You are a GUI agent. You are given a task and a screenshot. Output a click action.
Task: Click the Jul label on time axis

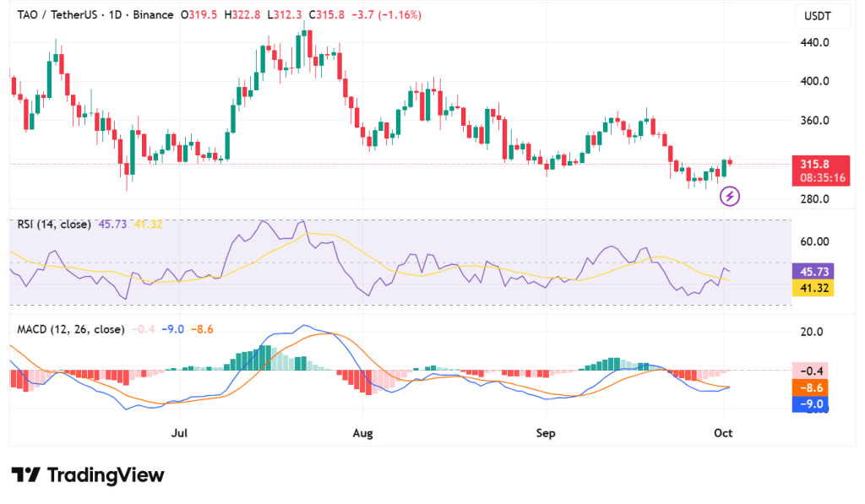pos(179,433)
